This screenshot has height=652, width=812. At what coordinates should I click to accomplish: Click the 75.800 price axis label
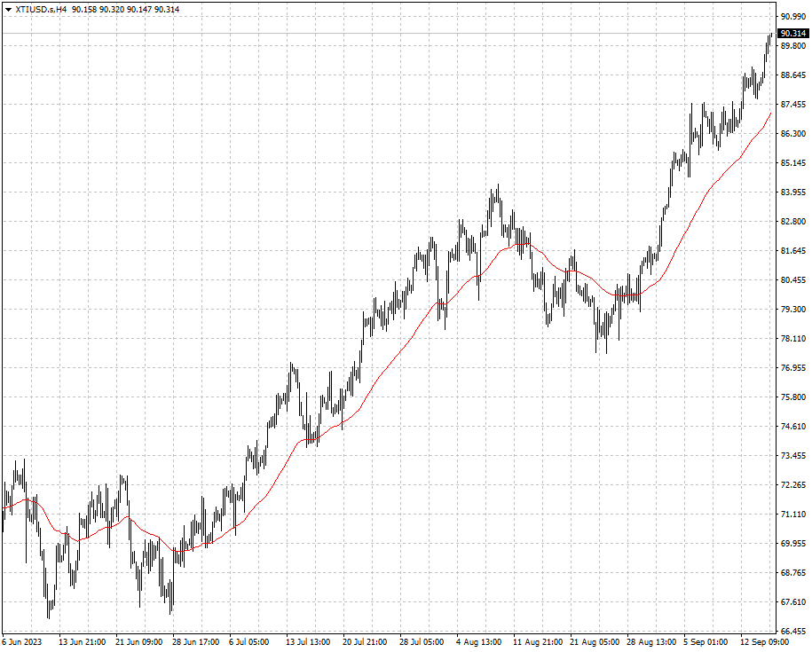tap(792, 397)
